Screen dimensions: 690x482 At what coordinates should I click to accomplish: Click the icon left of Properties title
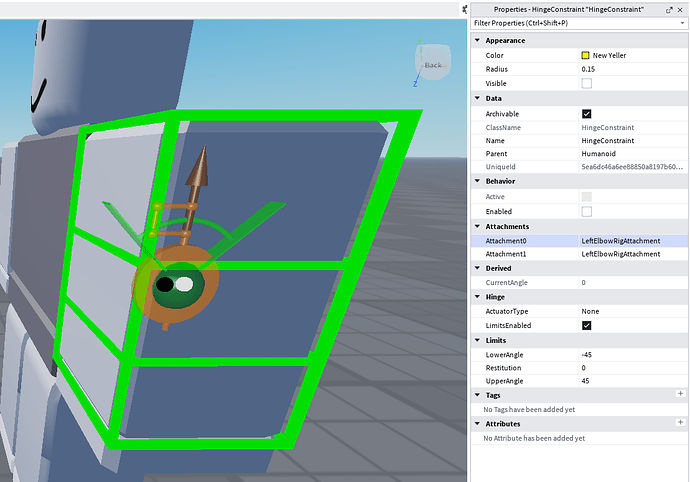click(464, 9)
